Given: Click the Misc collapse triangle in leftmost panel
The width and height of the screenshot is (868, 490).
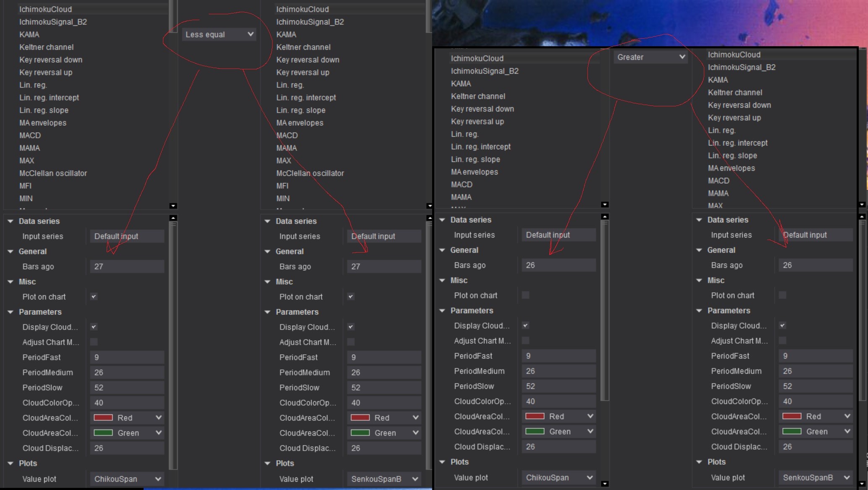Looking at the screenshot, I should tap(10, 282).
